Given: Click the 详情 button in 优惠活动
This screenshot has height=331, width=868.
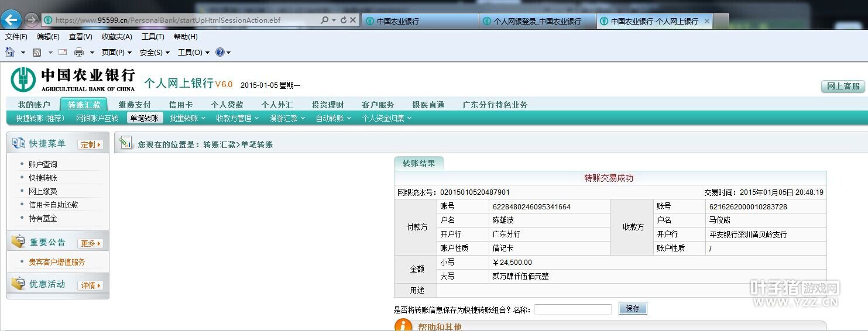Looking at the screenshot, I should click(x=90, y=285).
